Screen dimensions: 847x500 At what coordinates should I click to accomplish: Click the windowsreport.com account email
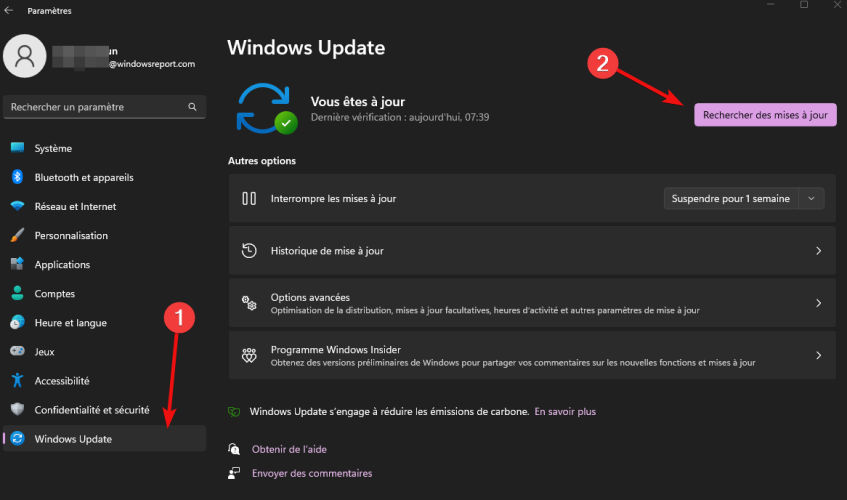click(152, 64)
